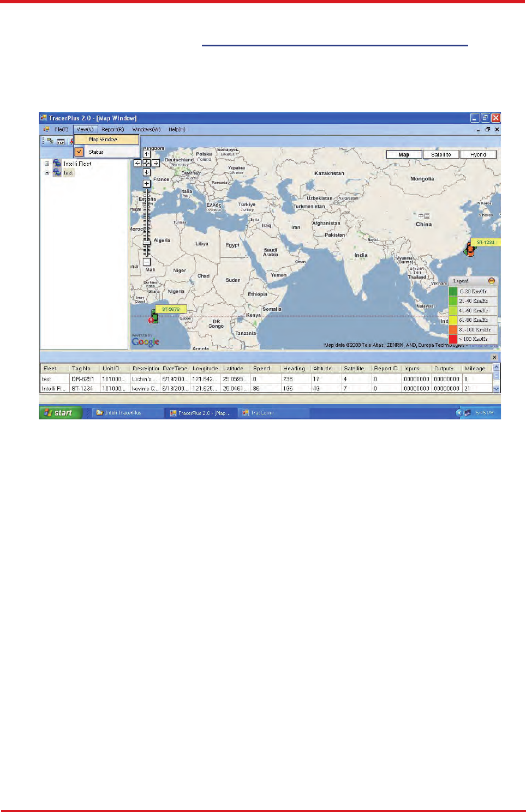This screenshot has height=812, width=526.
Task: Expand the Intelli Fleet tree node
Action: pyautogui.click(x=47, y=164)
